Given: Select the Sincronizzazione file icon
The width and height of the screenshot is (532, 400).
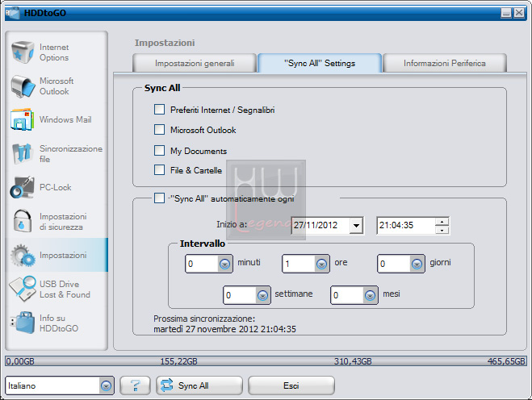Looking at the screenshot, I should tap(23, 153).
